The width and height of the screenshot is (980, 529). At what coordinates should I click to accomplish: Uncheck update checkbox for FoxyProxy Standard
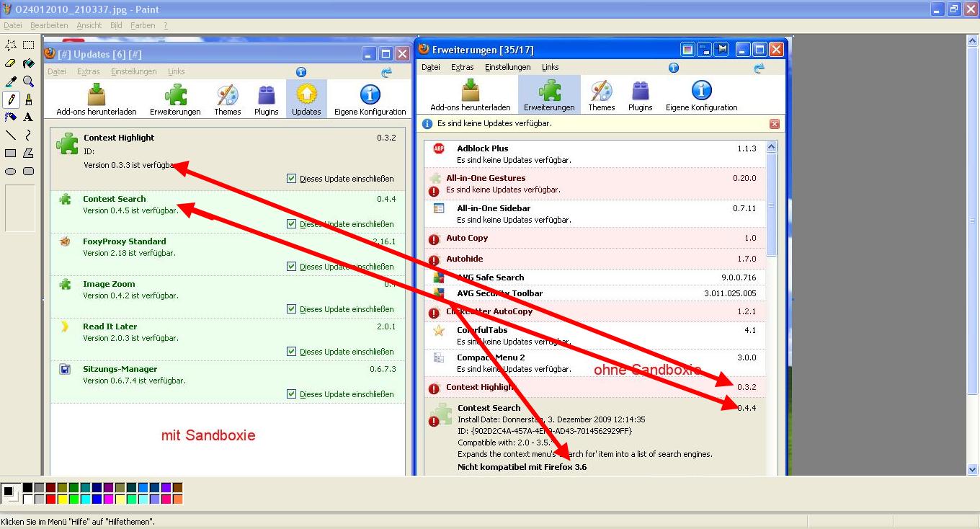[x=292, y=267]
